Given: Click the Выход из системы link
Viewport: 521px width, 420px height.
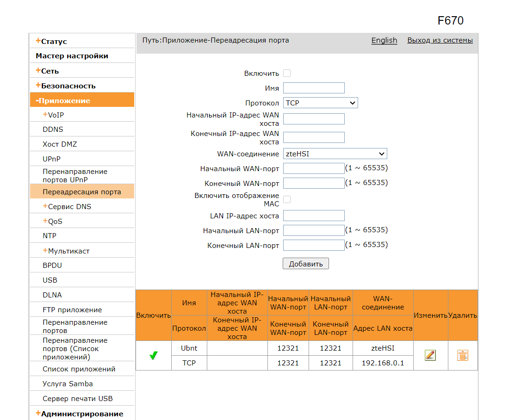Looking at the screenshot, I should pos(440,40).
